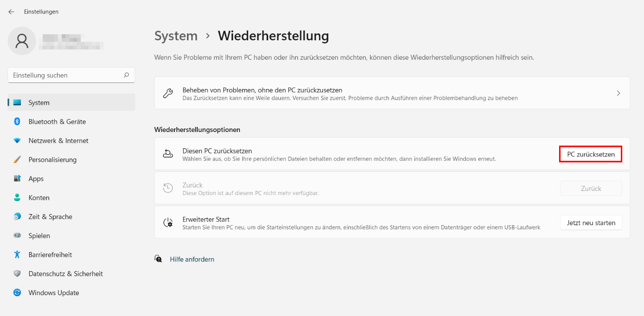Click the Einstellungen window title

(x=41, y=12)
